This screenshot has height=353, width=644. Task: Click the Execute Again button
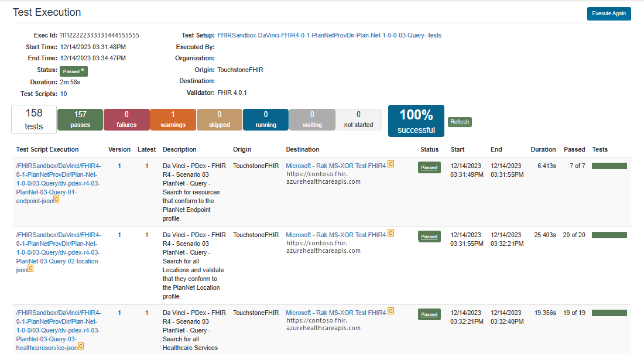click(609, 13)
